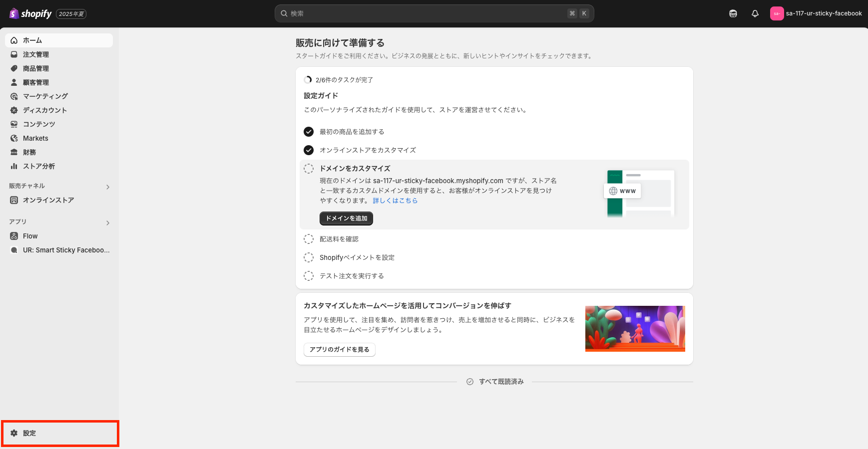Select 商品管理 in the sidebar menu
The width and height of the screenshot is (868, 449).
click(36, 68)
